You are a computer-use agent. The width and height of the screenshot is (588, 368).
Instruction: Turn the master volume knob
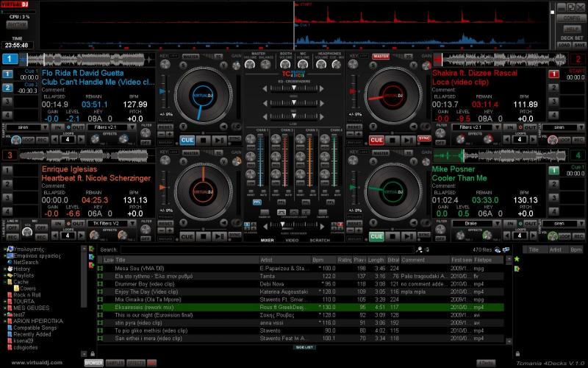[250, 65]
